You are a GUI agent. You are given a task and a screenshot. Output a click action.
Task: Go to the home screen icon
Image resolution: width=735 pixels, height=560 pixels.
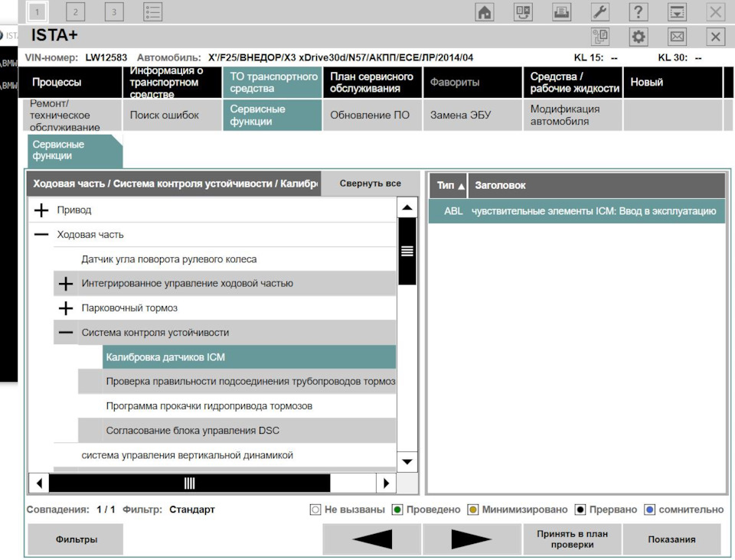[485, 12]
